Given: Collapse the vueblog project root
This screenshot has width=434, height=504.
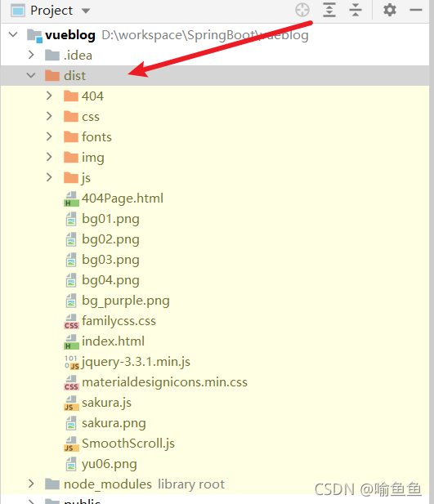Looking at the screenshot, I should tap(13, 34).
